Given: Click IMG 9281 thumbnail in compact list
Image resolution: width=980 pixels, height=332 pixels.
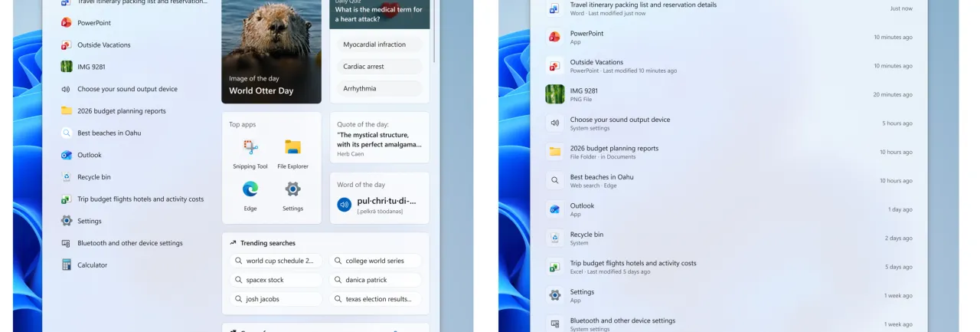Looking at the screenshot, I should pos(67,67).
